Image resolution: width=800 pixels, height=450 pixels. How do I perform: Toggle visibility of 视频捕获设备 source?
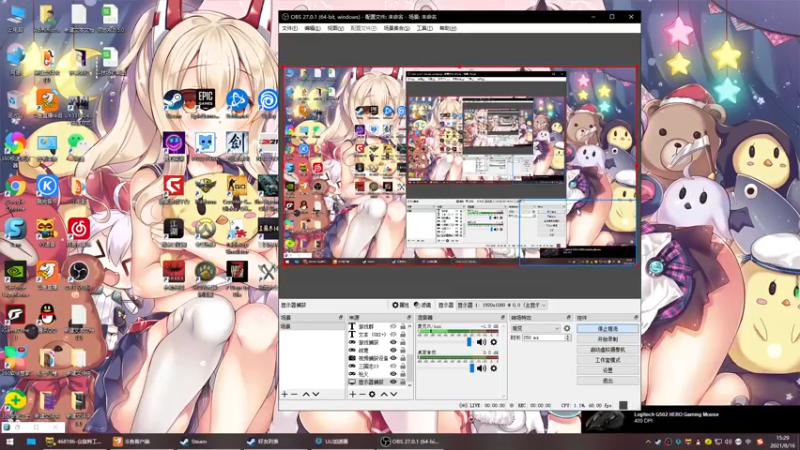(x=393, y=358)
